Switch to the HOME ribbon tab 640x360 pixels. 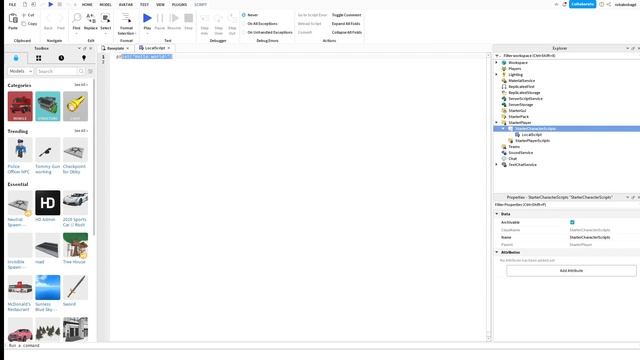click(87, 4)
